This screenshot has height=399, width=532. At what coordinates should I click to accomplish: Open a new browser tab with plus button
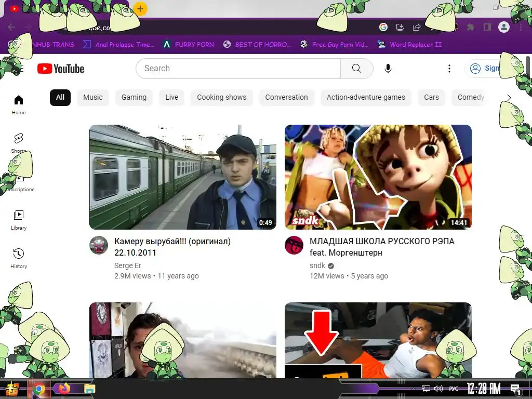[x=140, y=9]
